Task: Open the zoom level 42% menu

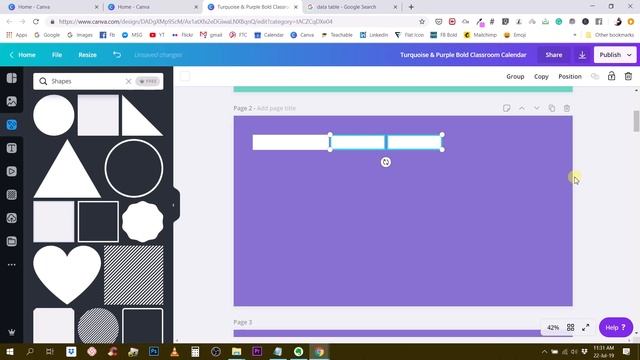Action: [x=553, y=327]
